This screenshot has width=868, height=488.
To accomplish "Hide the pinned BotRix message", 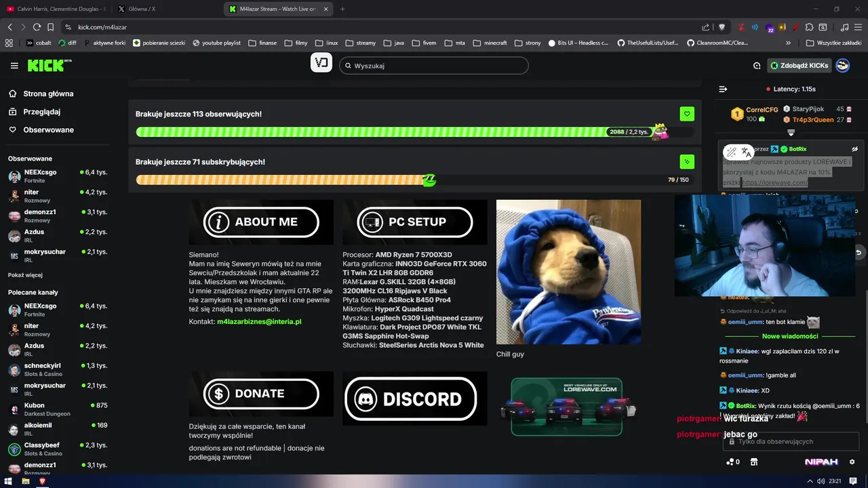I will 854,149.
